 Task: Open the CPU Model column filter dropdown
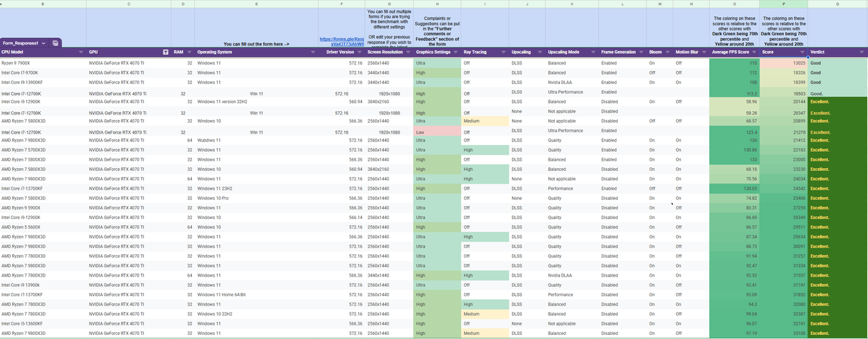pyautogui.click(x=81, y=52)
